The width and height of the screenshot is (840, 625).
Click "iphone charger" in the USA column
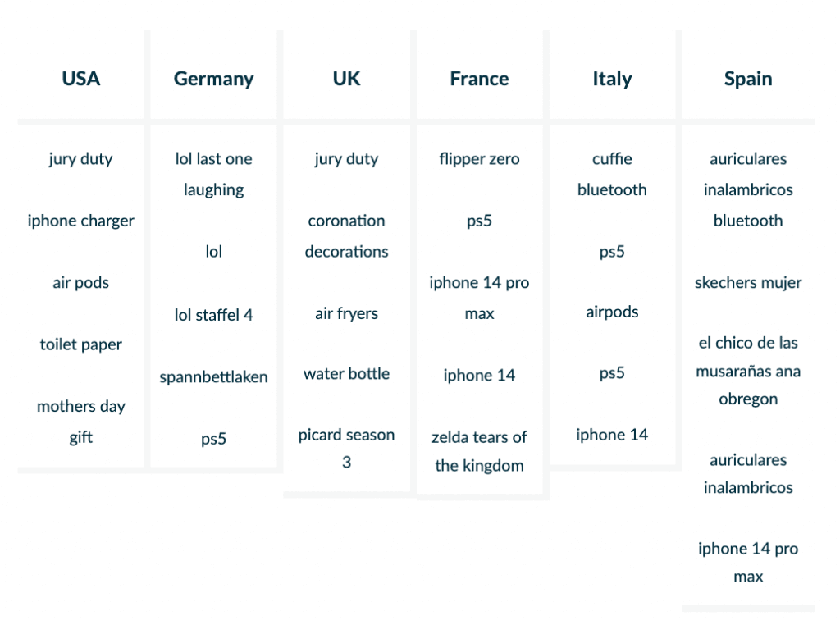coord(80,221)
